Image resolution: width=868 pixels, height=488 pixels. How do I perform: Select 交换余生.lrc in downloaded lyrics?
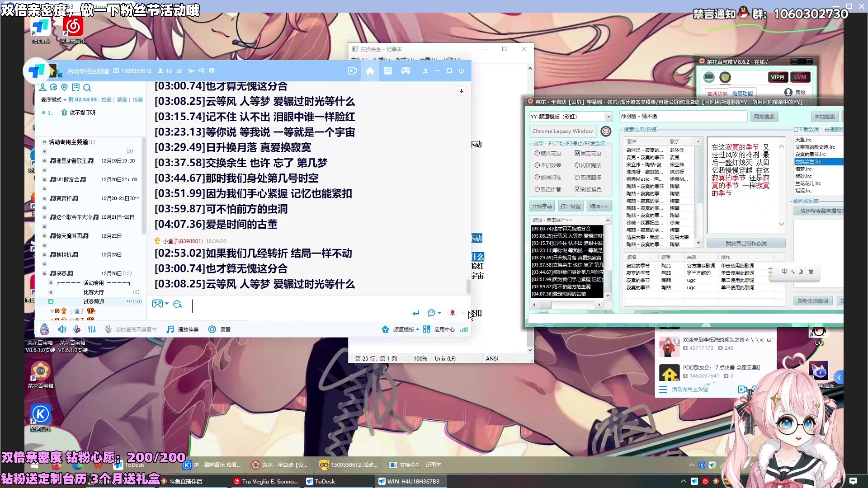click(x=818, y=162)
